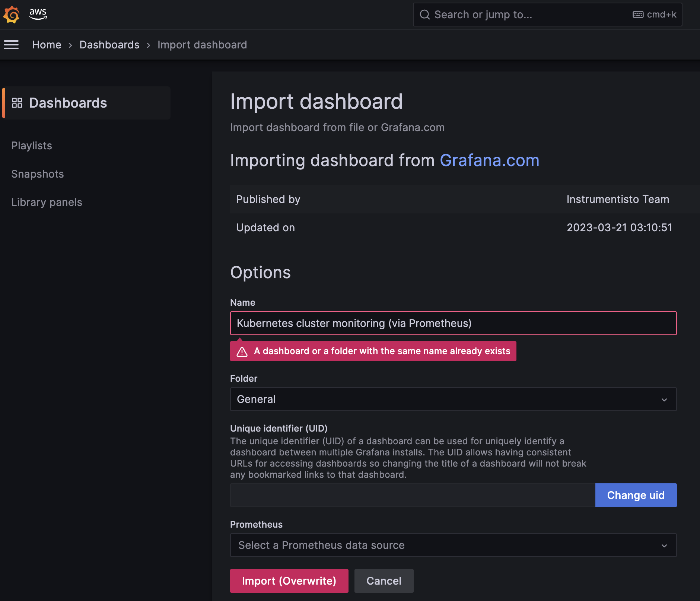Click the Import (Overwrite) button

289,581
